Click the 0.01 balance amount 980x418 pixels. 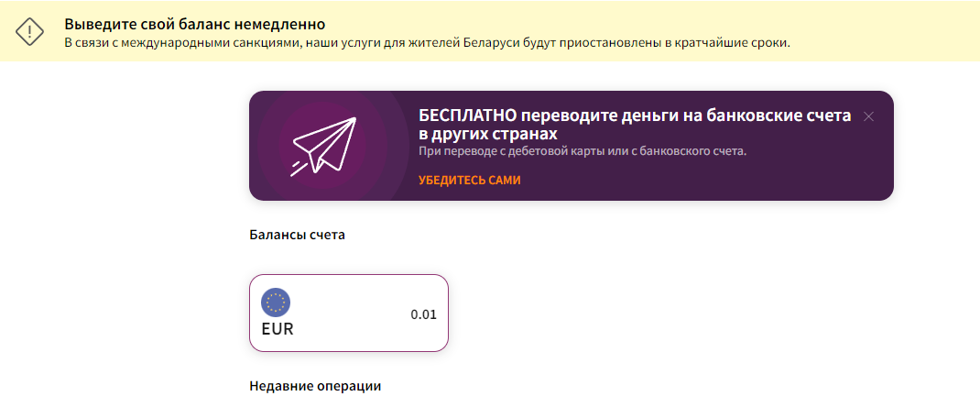point(423,314)
